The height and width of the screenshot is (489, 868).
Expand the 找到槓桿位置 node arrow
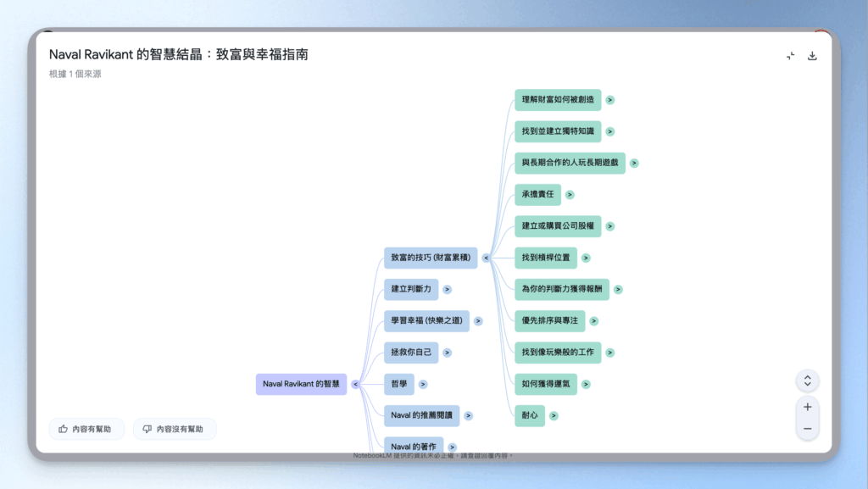[x=586, y=258]
